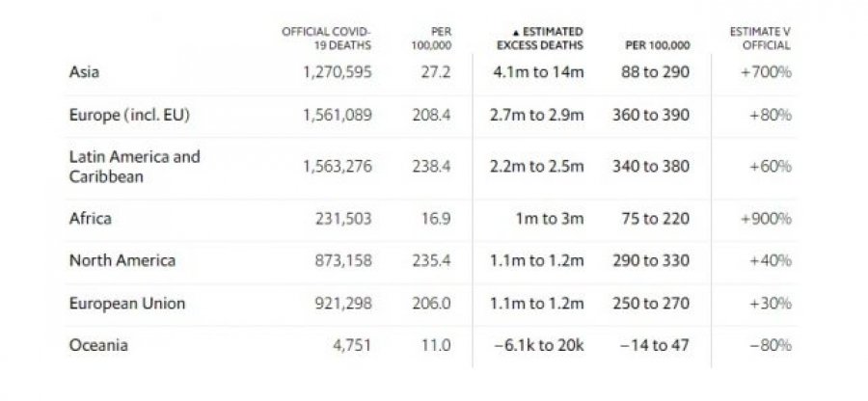Click the sort arrow beside Estimated Excess Deaths

coord(516,32)
